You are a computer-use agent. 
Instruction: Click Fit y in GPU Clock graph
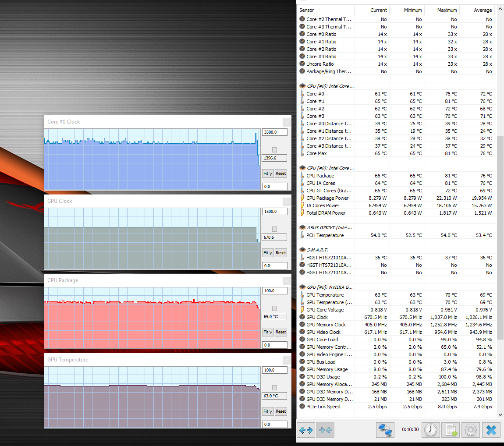coord(268,253)
